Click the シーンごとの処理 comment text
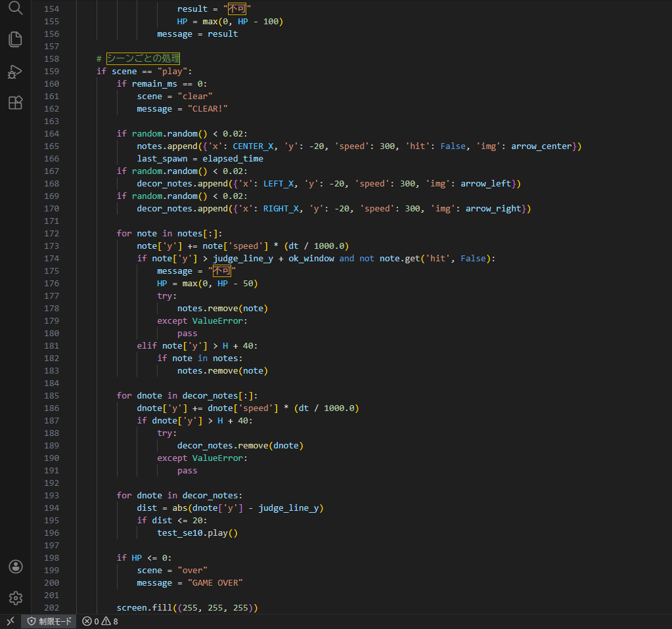The height and width of the screenshot is (629, 672). tap(143, 58)
